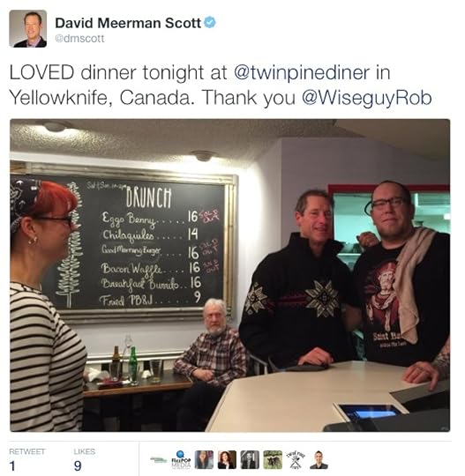The height and width of the screenshot is (476, 465).
Task: Open the @dmscott handle link
Action: [79, 39]
